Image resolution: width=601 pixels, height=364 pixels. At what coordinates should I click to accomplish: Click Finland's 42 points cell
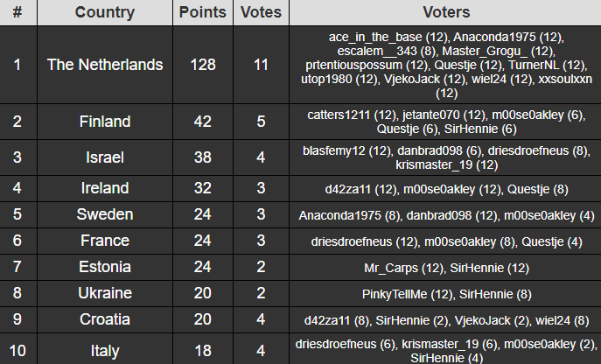click(203, 122)
